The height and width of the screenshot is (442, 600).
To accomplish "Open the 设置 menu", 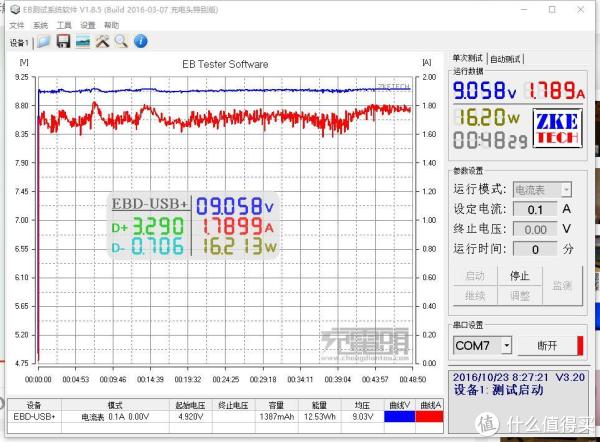I will pyautogui.click(x=88, y=25).
